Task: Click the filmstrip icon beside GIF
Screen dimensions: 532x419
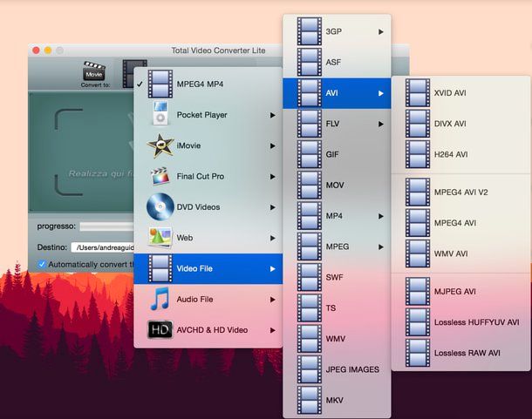Action: (309, 154)
